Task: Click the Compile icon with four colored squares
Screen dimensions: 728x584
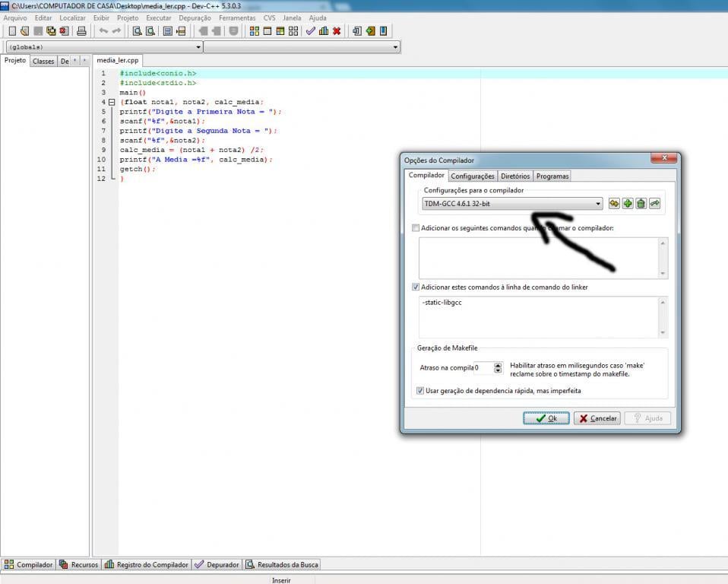Action: click(255, 31)
